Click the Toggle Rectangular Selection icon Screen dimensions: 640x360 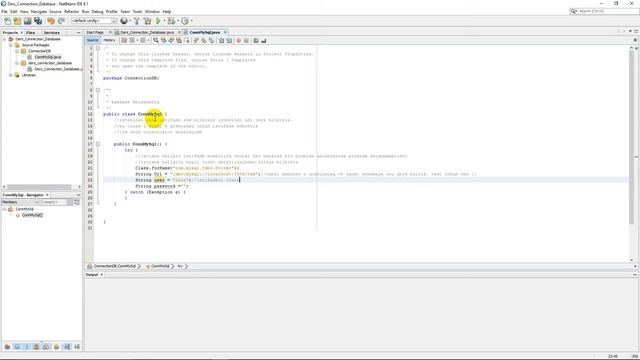click(x=187, y=40)
